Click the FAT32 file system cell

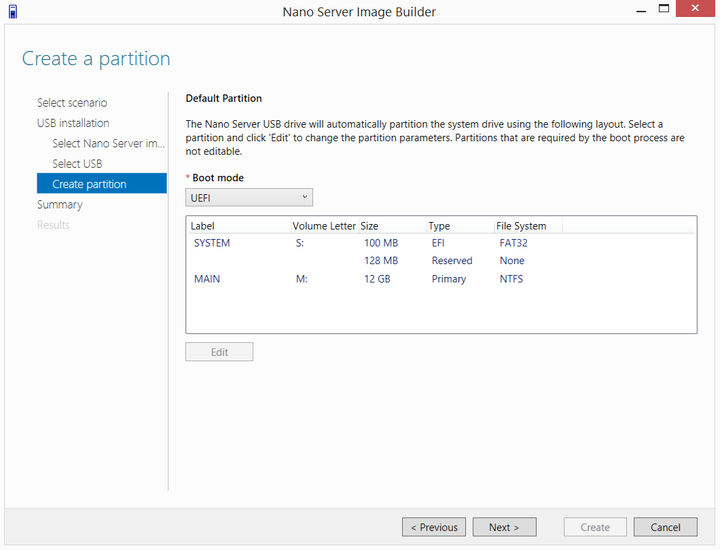coord(513,243)
